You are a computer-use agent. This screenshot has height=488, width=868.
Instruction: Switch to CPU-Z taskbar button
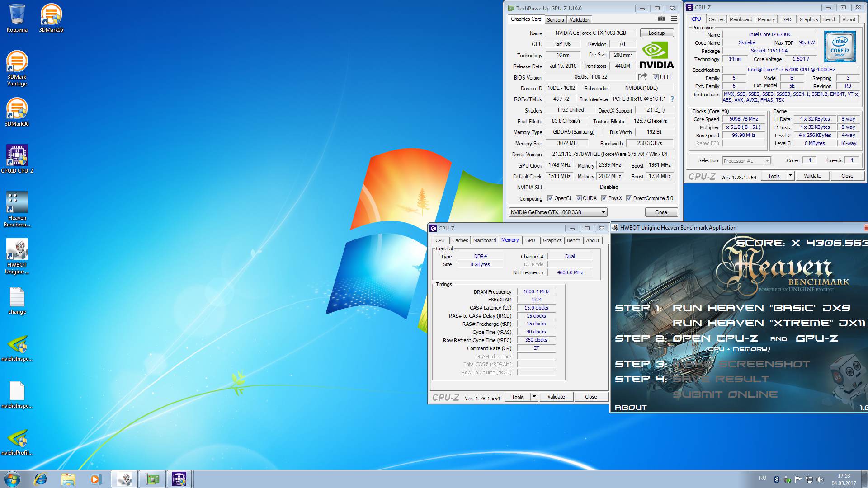pos(179,479)
